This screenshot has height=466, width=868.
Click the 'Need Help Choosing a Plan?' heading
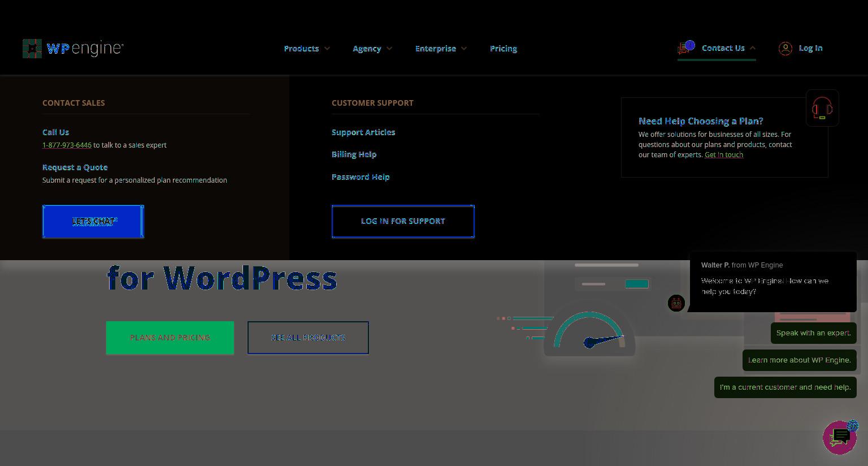(701, 121)
